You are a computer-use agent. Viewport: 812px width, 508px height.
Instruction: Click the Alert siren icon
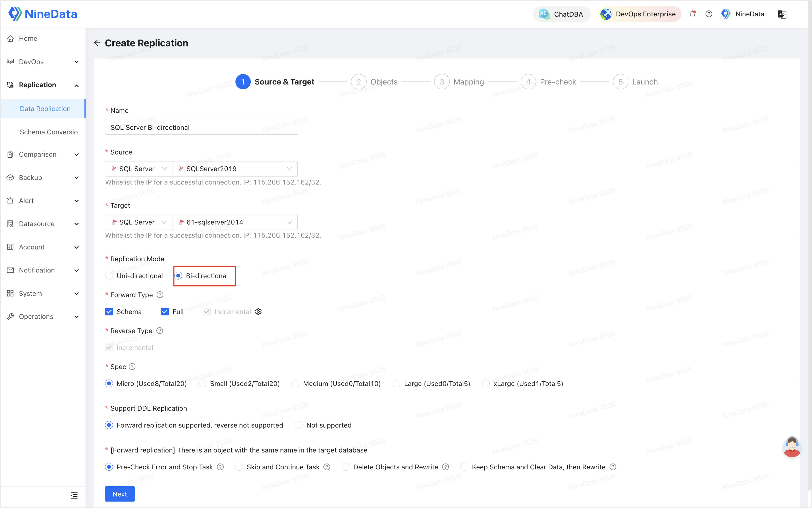pos(10,201)
